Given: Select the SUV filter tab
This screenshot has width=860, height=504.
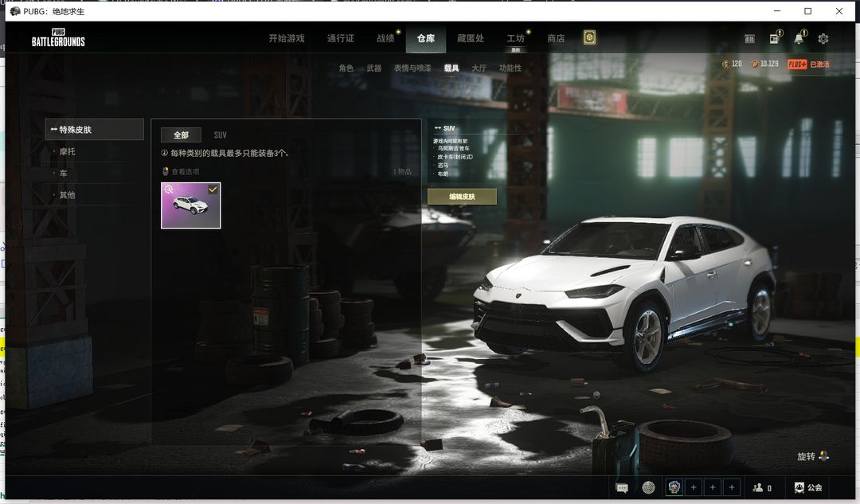Looking at the screenshot, I should click(x=220, y=135).
